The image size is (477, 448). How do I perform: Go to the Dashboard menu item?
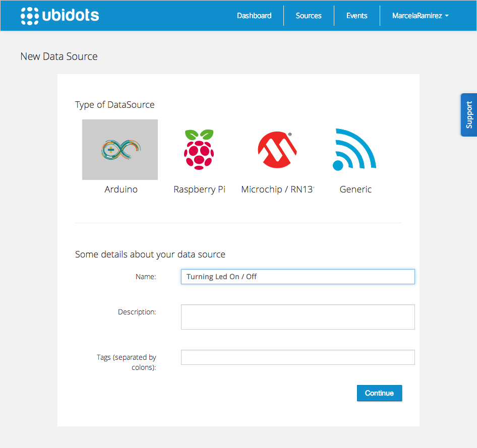coord(254,16)
